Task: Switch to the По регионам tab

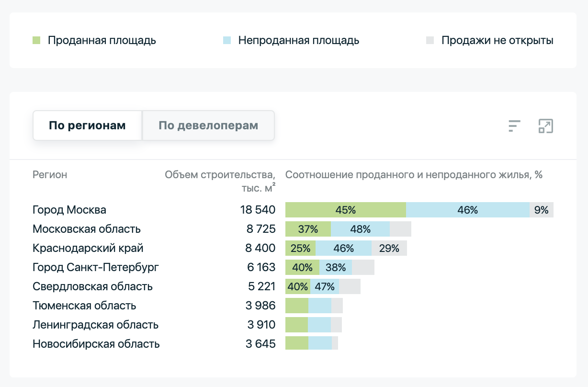Action: coord(87,126)
